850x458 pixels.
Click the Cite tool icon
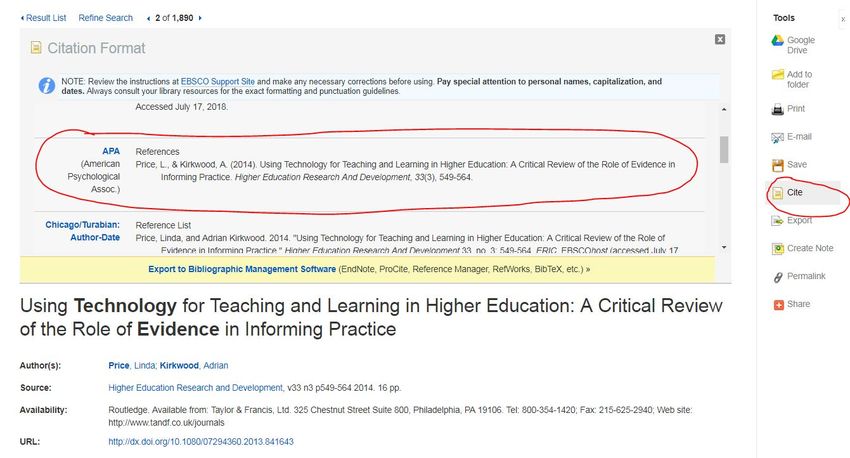click(777, 193)
